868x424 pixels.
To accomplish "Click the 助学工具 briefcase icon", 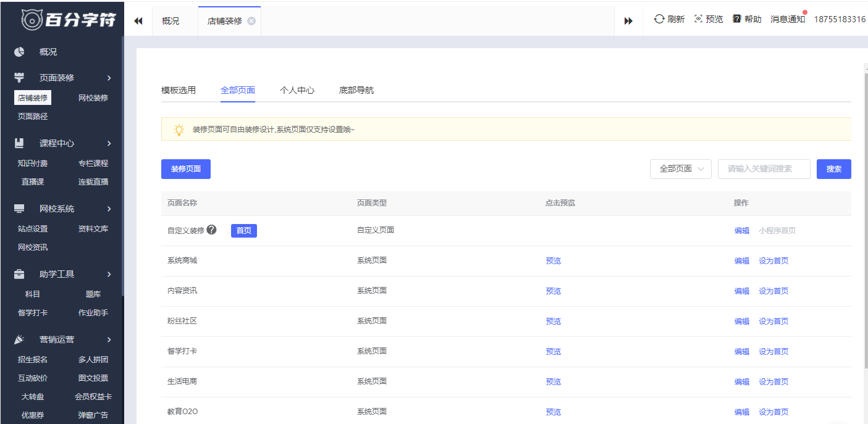I will click(19, 274).
